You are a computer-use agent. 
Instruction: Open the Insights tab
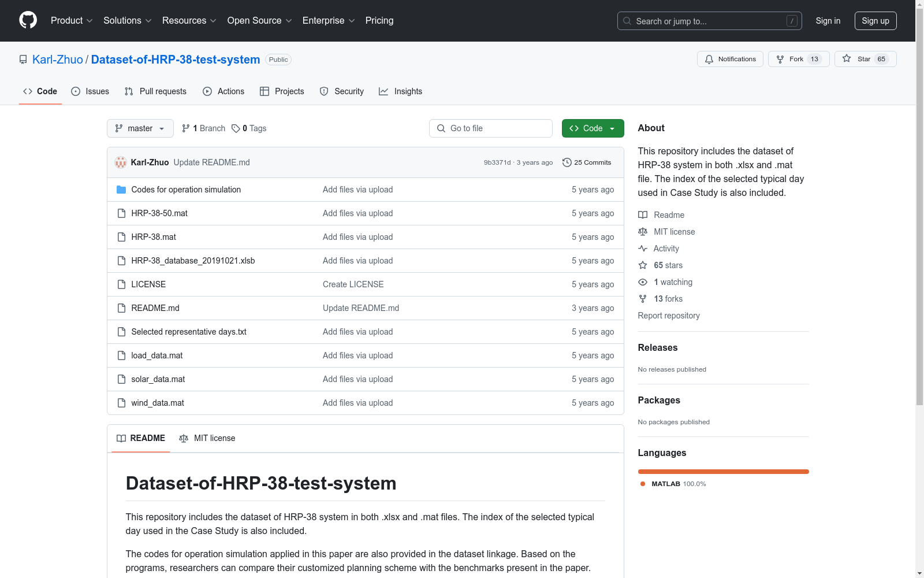pyautogui.click(x=400, y=91)
